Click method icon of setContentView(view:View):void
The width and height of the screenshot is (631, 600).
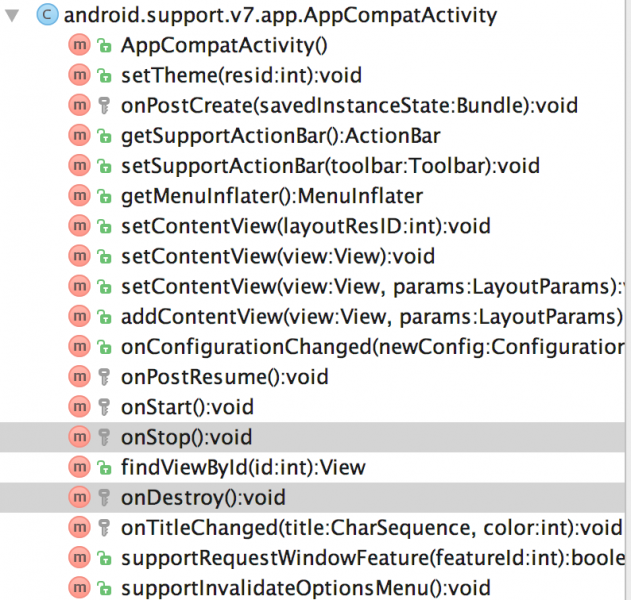point(79,256)
